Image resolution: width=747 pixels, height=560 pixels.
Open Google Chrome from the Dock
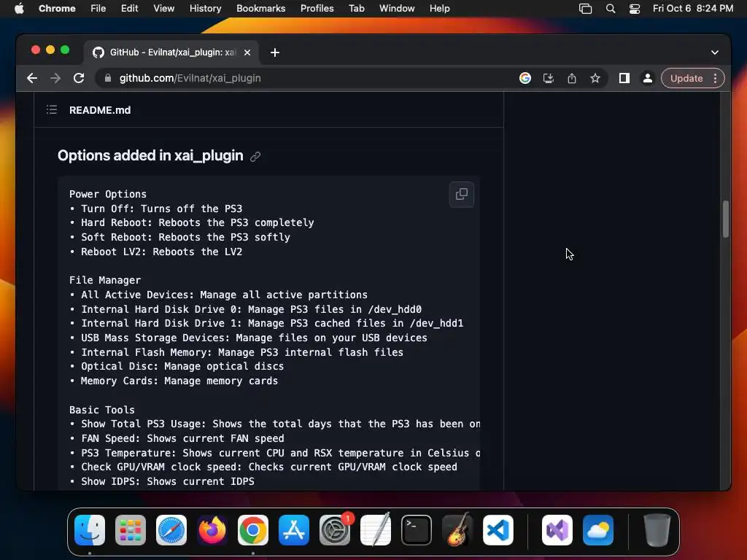point(253,530)
